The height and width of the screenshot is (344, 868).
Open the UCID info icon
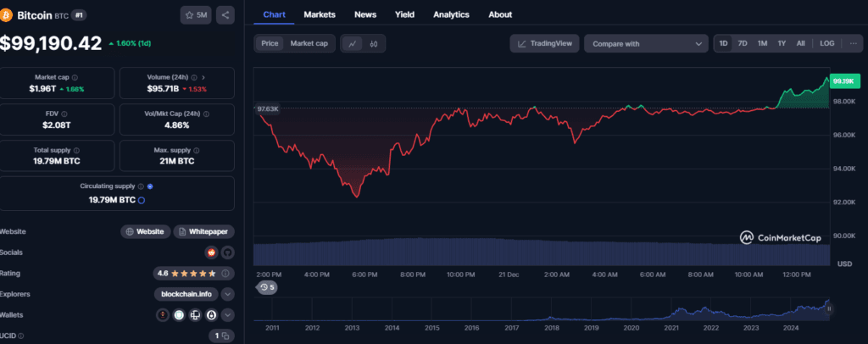pos(23,336)
